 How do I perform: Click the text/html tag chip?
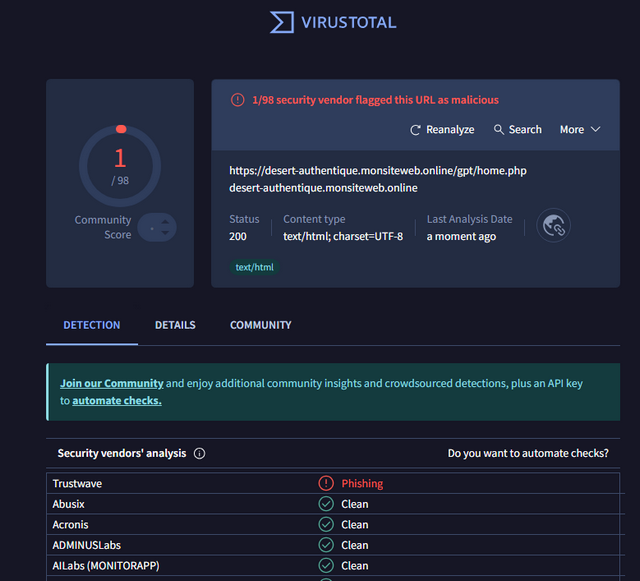tap(254, 267)
